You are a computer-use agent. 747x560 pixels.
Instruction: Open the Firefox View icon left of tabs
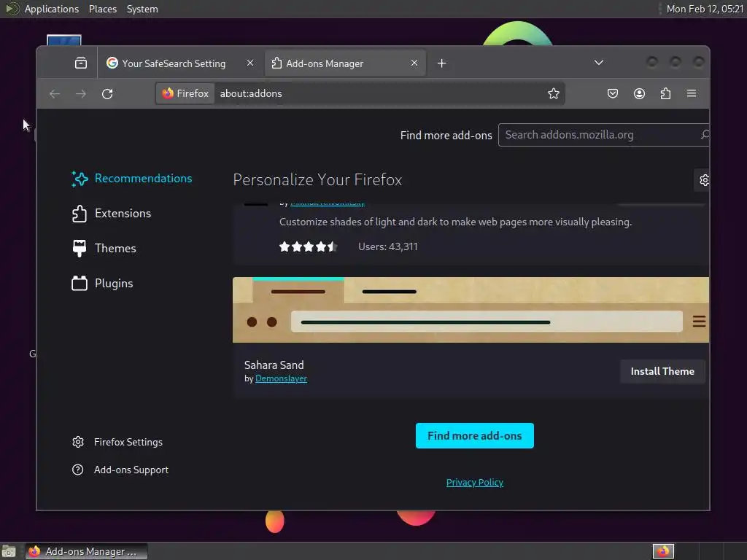[80, 63]
